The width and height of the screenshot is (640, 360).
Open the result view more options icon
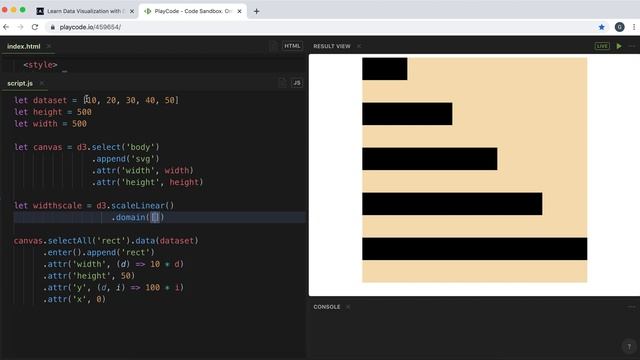(632, 46)
